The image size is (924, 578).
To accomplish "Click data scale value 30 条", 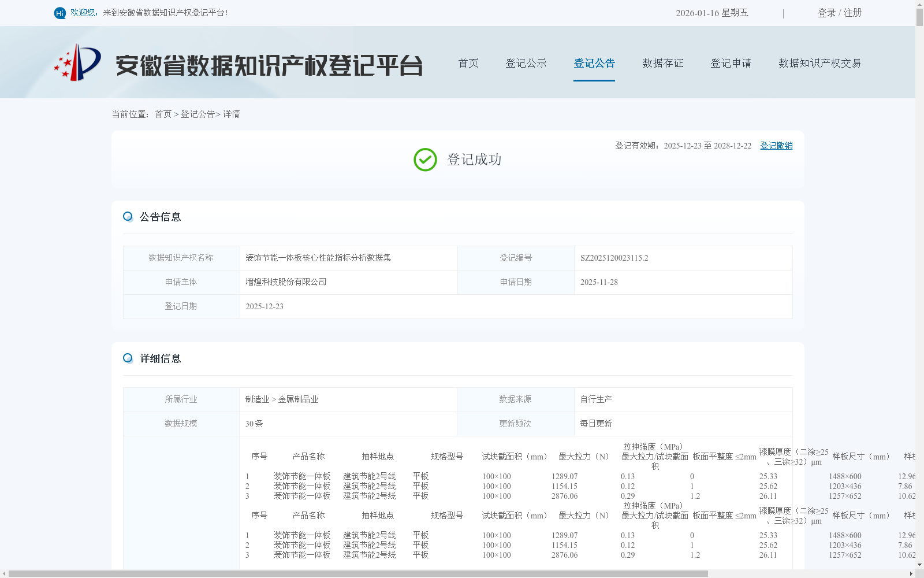I will click(254, 424).
